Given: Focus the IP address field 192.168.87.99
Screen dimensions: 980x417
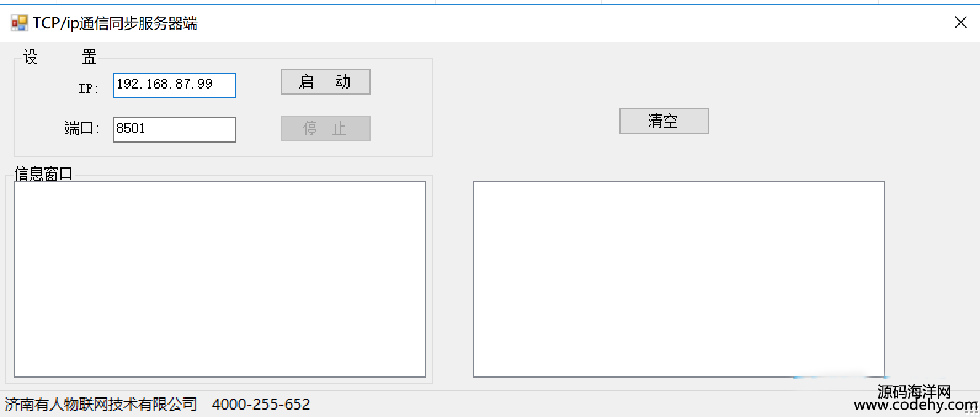Looking at the screenshot, I should 175,85.
